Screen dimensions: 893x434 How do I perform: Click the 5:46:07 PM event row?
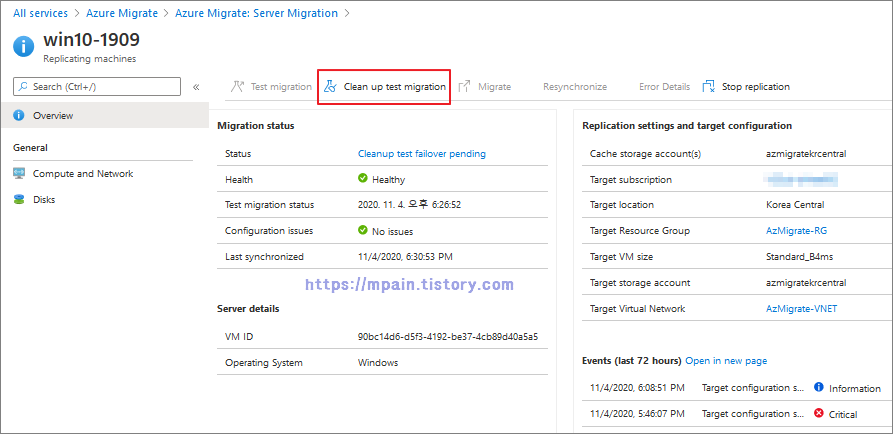point(738,414)
